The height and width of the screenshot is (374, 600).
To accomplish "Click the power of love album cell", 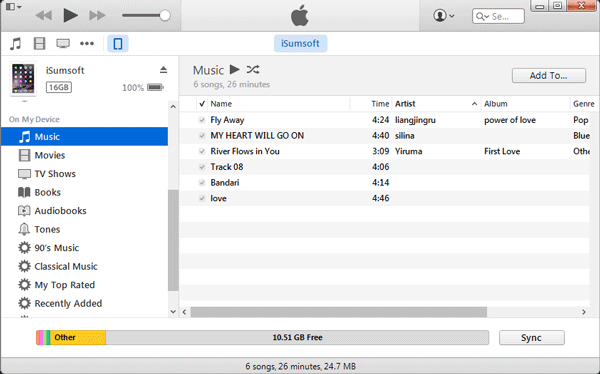I will 510,120.
